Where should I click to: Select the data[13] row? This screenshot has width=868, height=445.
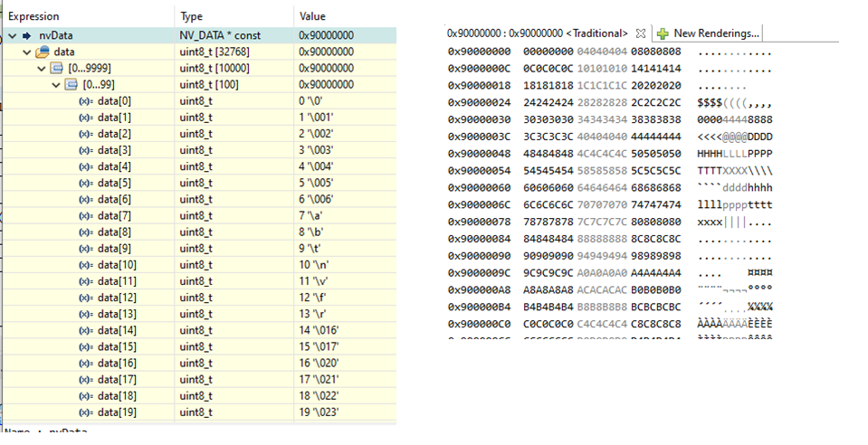[200, 315]
